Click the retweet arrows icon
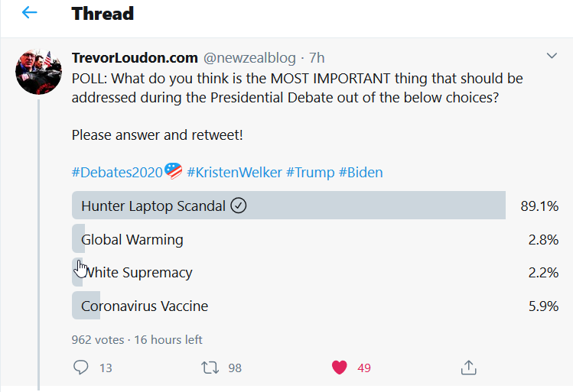The image size is (573, 392). 210,368
